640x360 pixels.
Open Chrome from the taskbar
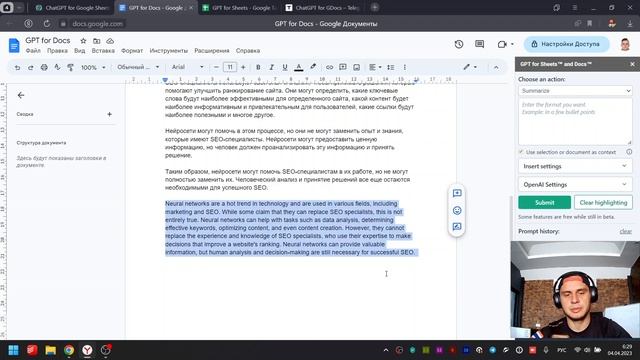[x=69, y=350]
